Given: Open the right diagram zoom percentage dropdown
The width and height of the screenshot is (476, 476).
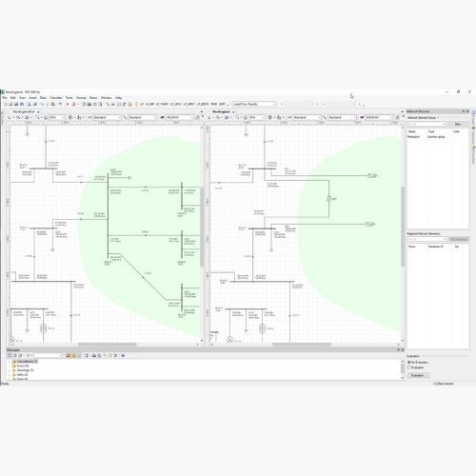Looking at the screenshot, I should click(256, 117).
